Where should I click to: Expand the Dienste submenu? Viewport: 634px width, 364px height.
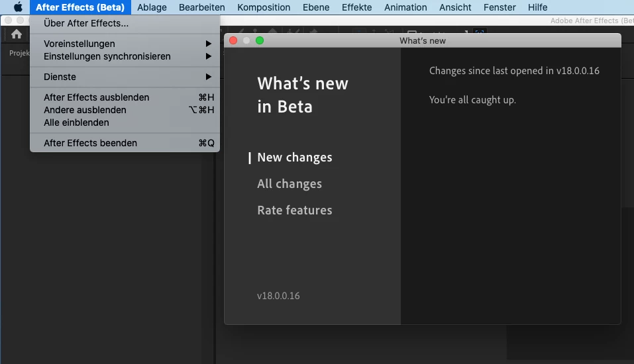pos(125,77)
